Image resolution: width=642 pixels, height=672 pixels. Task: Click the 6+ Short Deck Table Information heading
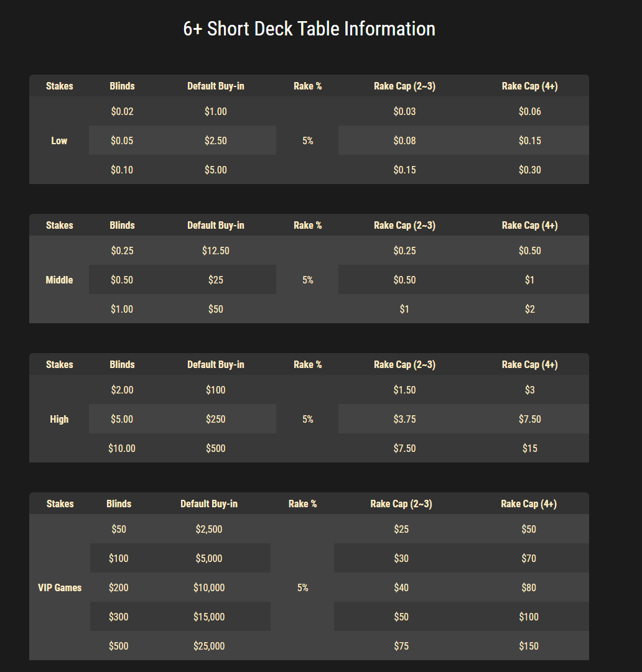point(309,29)
